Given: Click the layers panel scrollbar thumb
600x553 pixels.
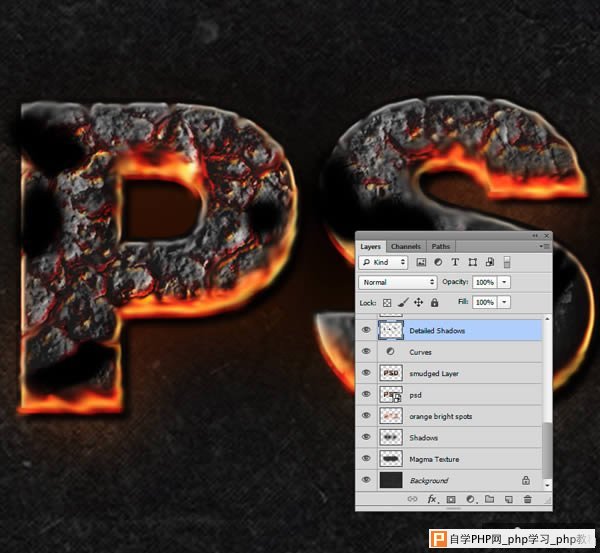Looking at the screenshot, I should pos(547,450).
